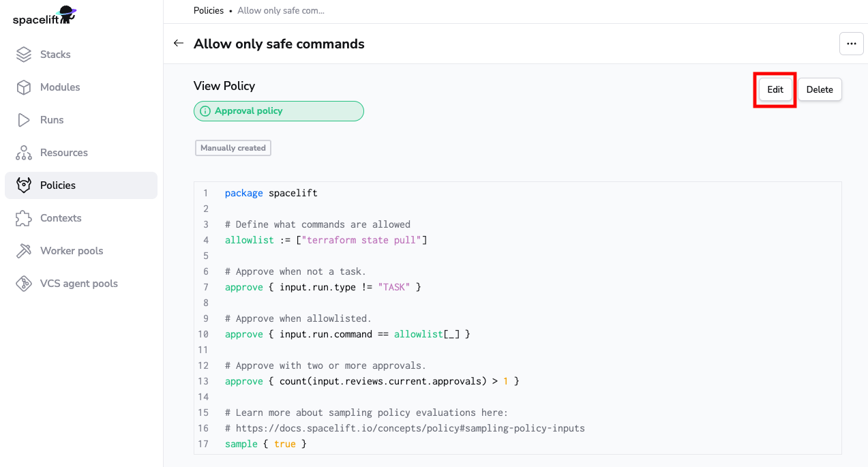Click the Resources hierarchy icon
The image size is (868, 467).
(x=24, y=153)
